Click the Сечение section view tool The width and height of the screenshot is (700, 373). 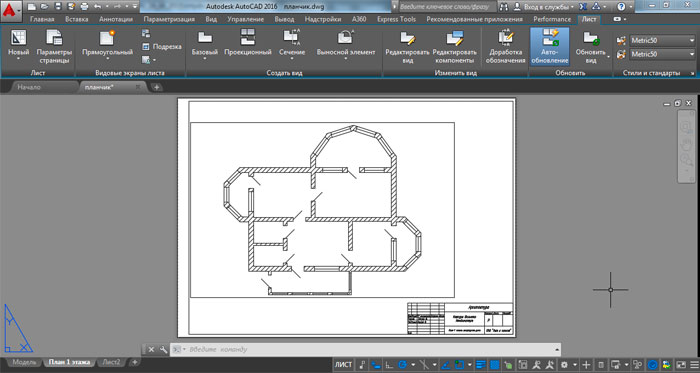click(292, 46)
